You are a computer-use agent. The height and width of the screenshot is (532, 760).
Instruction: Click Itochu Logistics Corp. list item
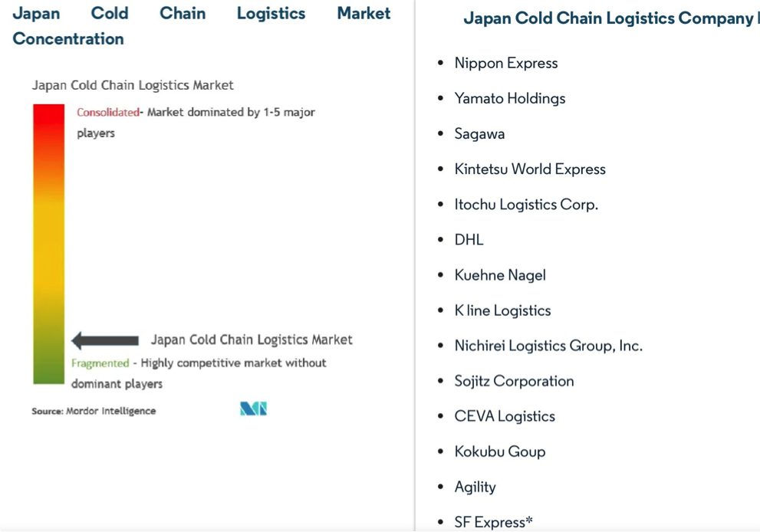(526, 205)
